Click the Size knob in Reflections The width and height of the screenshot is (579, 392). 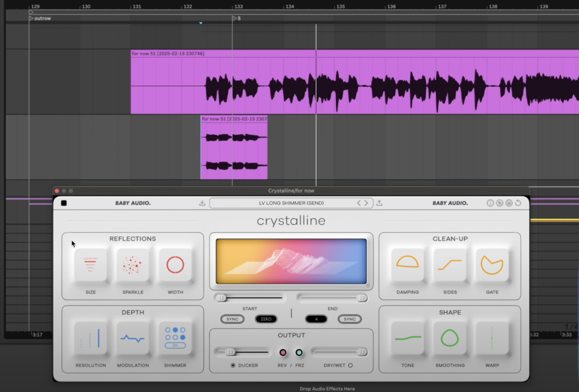(x=90, y=265)
